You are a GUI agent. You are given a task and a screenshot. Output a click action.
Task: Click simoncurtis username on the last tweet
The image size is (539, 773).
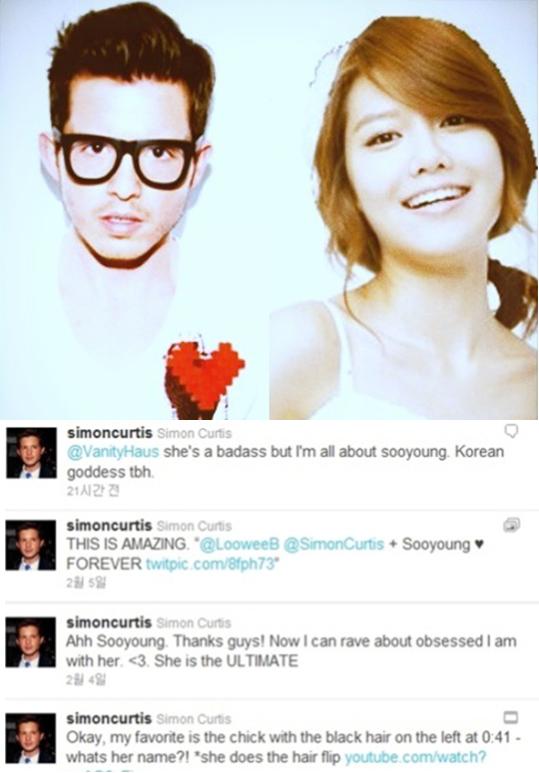(x=109, y=718)
